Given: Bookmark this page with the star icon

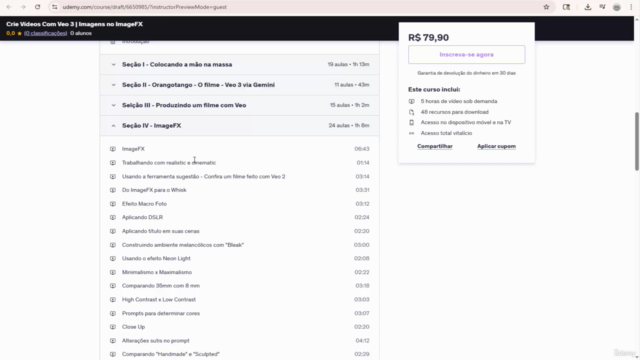Looking at the screenshot, I should point(546,7).
